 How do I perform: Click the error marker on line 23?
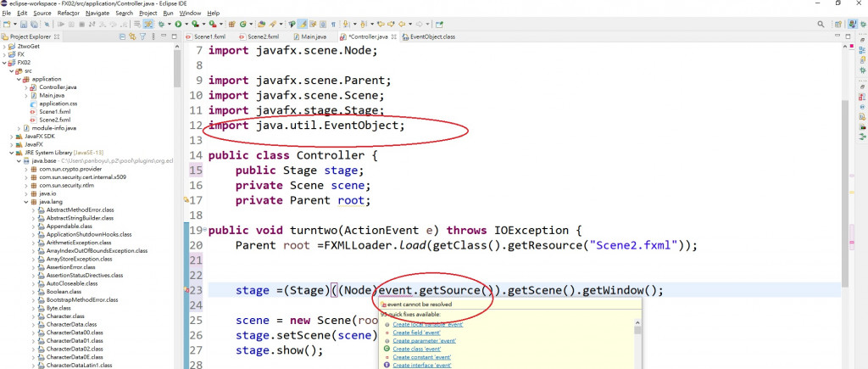(x=186, y=290)
